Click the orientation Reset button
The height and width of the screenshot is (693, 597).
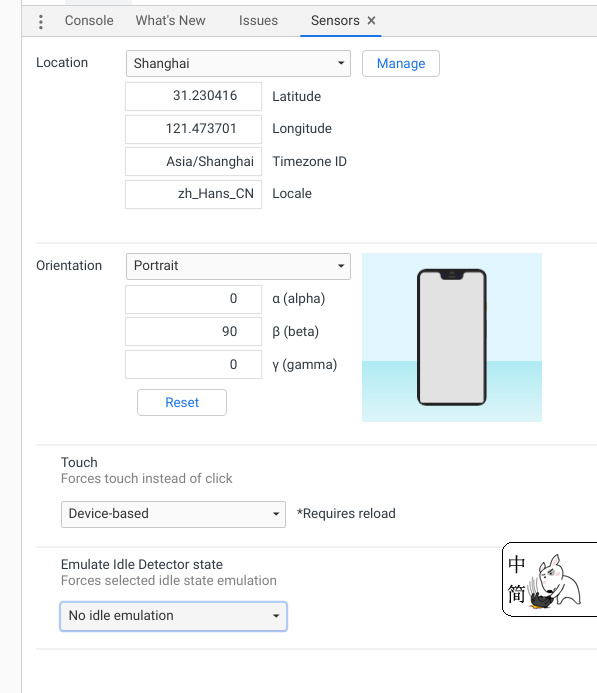pyautogui.click(x=182, y=402)
